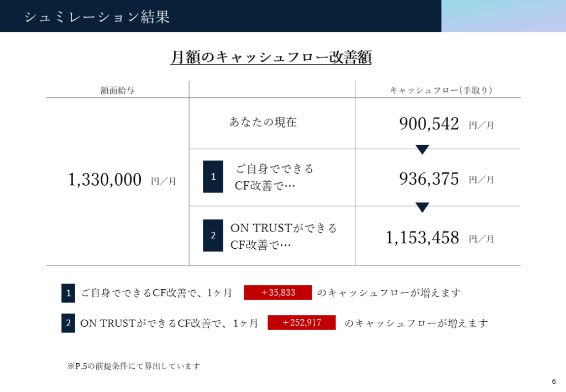Click the footnote ※P.5の前提条件にて算出しています
This screenshot has width=566, height=392.
134,366
